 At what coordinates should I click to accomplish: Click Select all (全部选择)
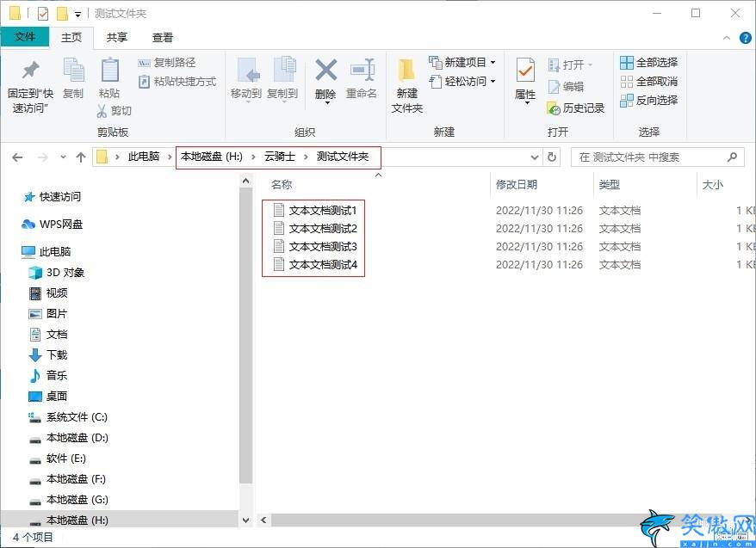649,63
